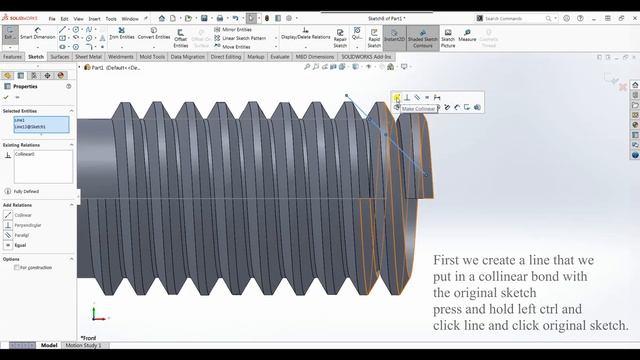Switch to the DisplayManager colored sphere tab
The height and width of the screenshot is (360, 640).
(x=61, y=76)
